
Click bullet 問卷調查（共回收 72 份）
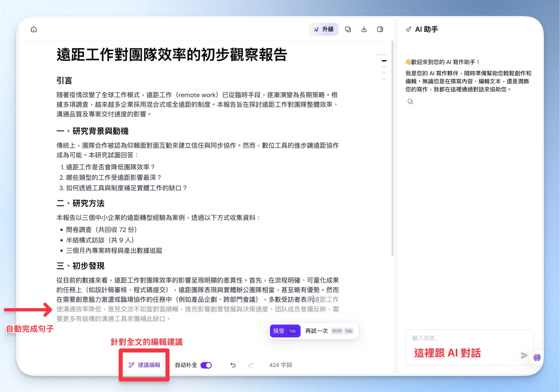[101, 230]
